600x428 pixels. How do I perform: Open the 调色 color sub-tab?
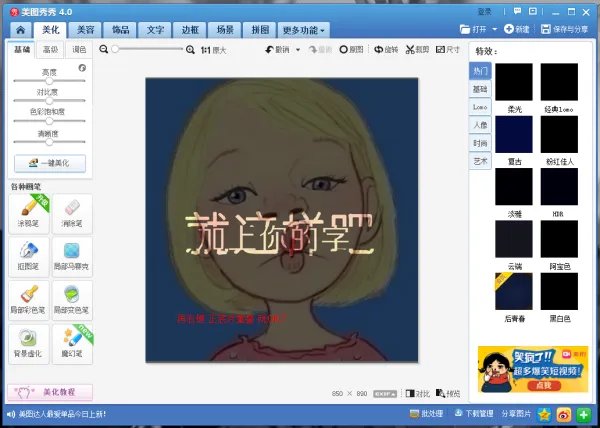click(x=79, y=50)
